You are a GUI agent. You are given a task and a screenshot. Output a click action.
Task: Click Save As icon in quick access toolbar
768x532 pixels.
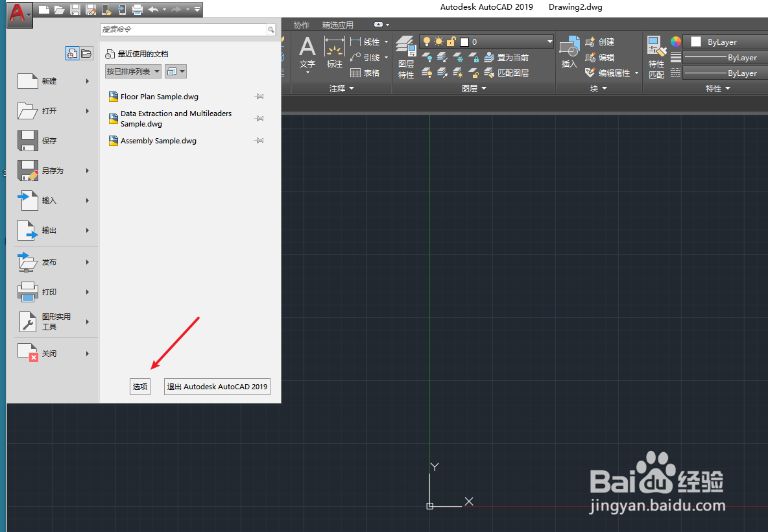pyautogui.click(x=91, y=9)
